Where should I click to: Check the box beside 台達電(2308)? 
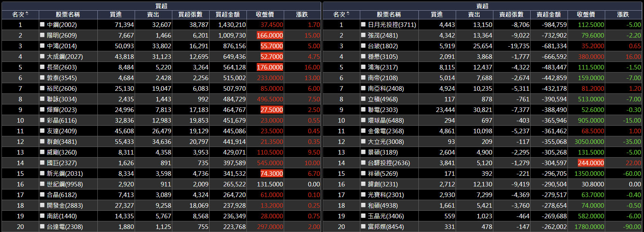[x=42, y=226]
